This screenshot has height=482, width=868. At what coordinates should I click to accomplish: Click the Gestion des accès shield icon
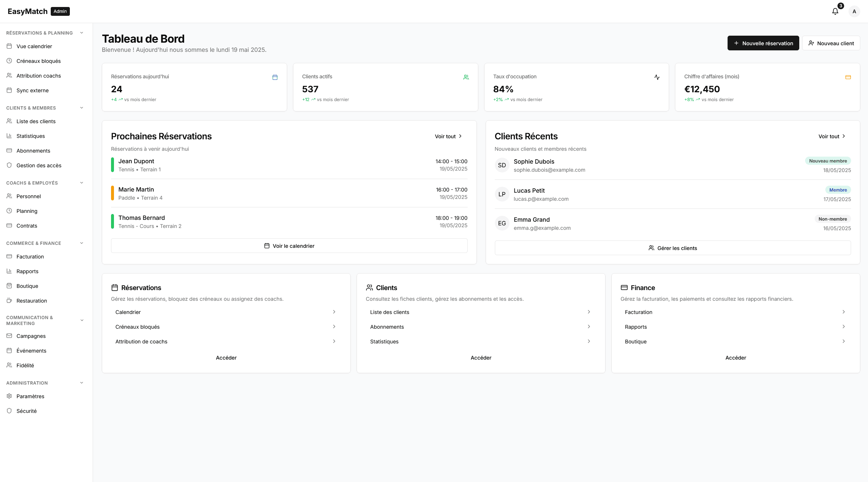coord(9,165)
